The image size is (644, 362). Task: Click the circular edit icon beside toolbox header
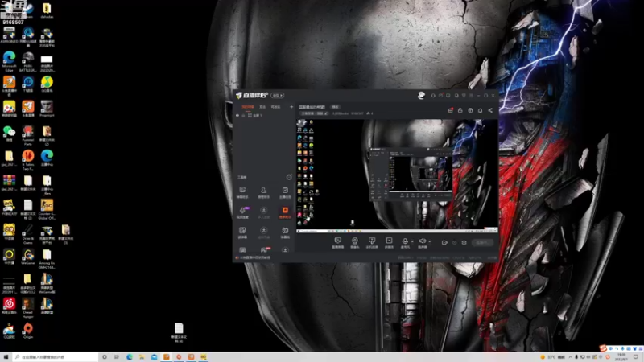pos(289,177)
